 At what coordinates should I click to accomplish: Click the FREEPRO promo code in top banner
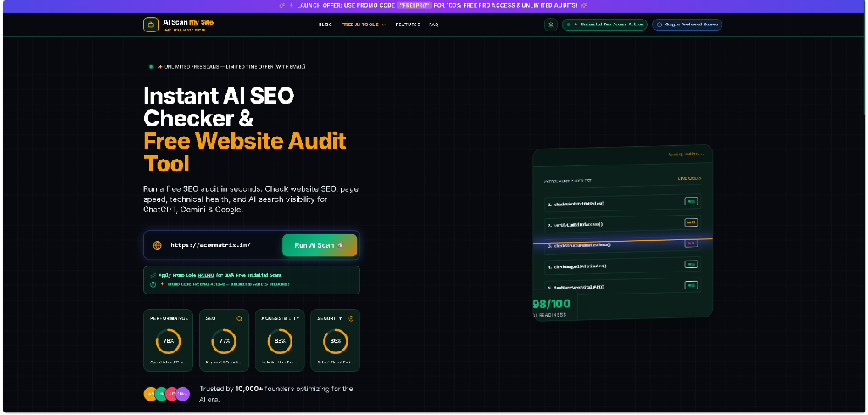415,5
